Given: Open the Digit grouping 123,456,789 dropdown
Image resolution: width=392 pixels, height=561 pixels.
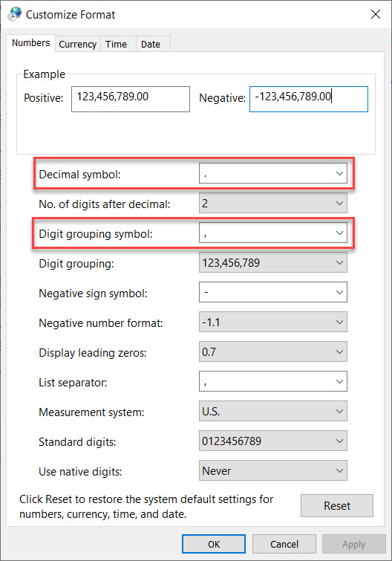Looking at the screenshot, I should pyautogui.click(x=273, y=262).
